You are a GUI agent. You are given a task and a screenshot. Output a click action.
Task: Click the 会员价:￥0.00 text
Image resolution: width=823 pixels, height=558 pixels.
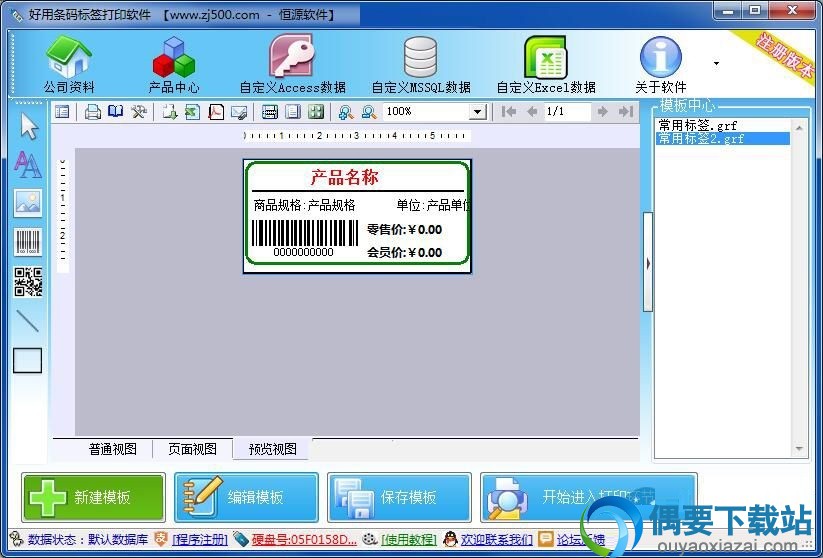point(404,252)
